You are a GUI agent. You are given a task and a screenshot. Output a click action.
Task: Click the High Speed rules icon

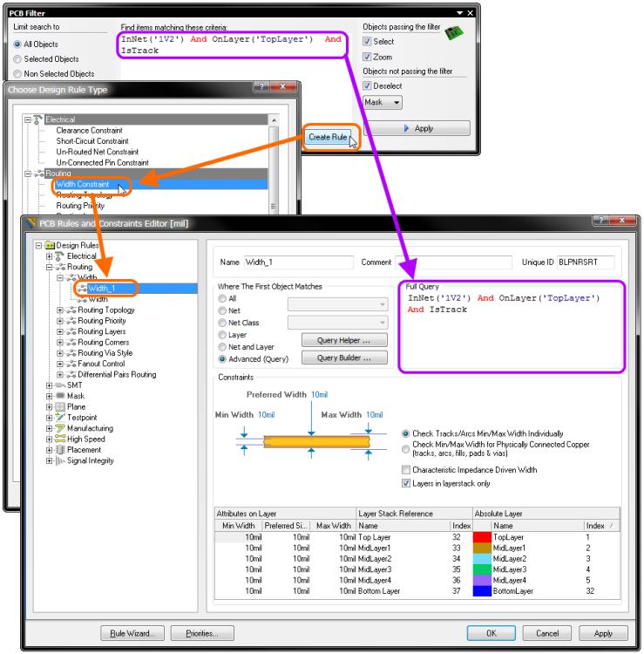pyautogui.click(x=60, y=439)
